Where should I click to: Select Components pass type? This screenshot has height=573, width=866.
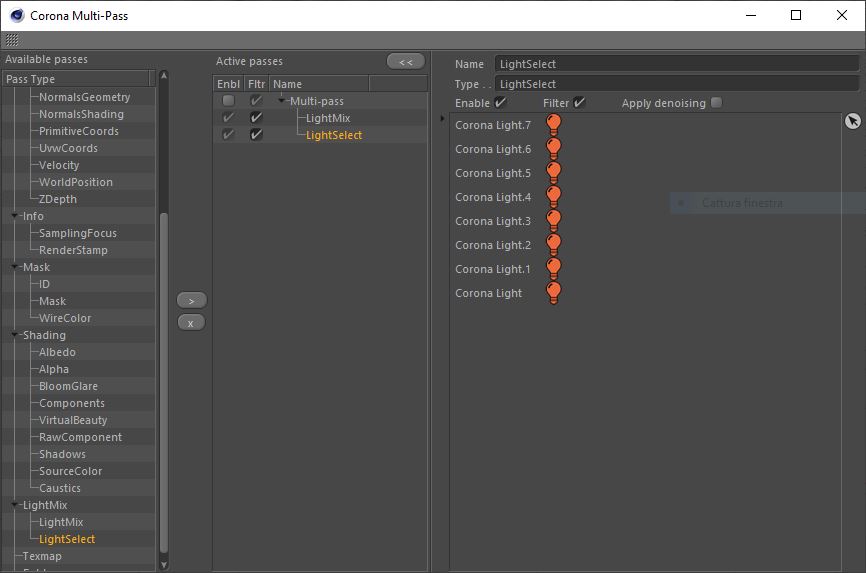72,403
